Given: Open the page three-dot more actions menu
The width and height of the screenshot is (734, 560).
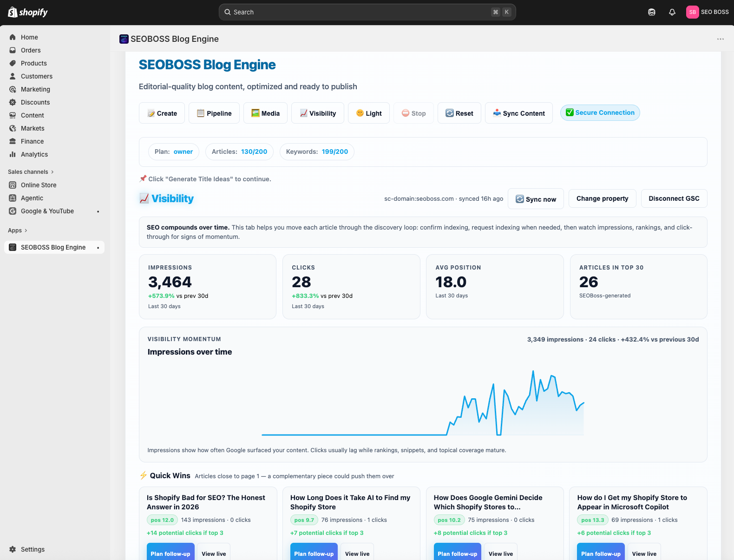Looking at the screenshot, I should click(721, 39).
